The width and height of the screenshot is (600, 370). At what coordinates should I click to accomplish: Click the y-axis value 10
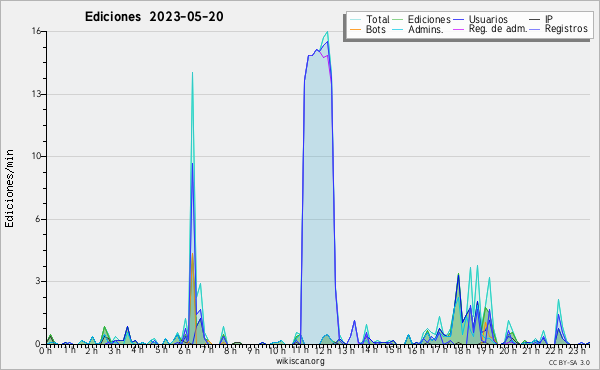tap(36, 156)
